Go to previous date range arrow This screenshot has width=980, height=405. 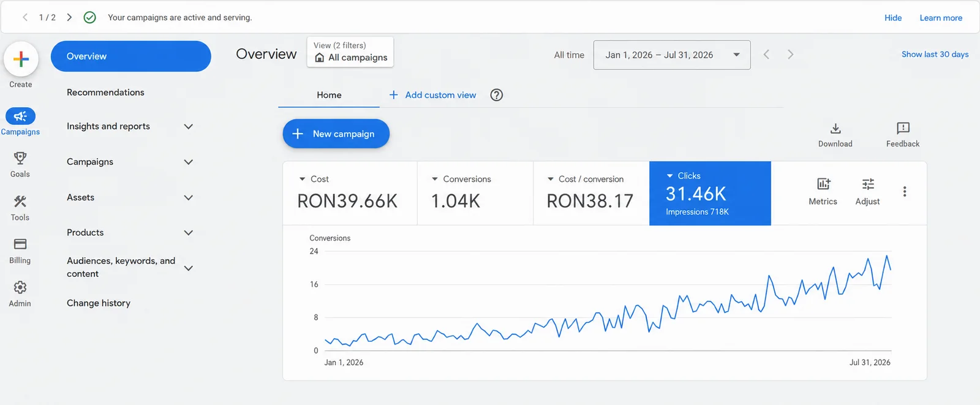[x=766, y=55]
